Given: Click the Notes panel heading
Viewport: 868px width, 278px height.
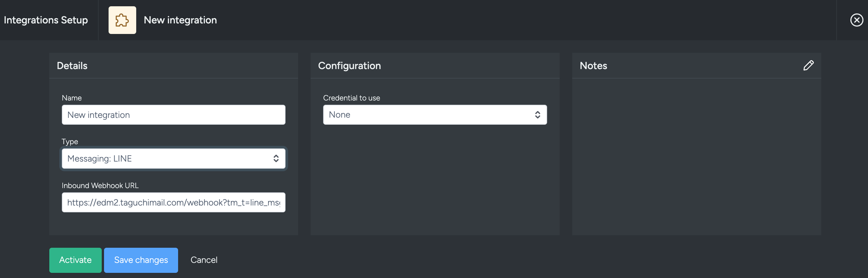Looking at the screenshot, I should click(x=593, y=65).
